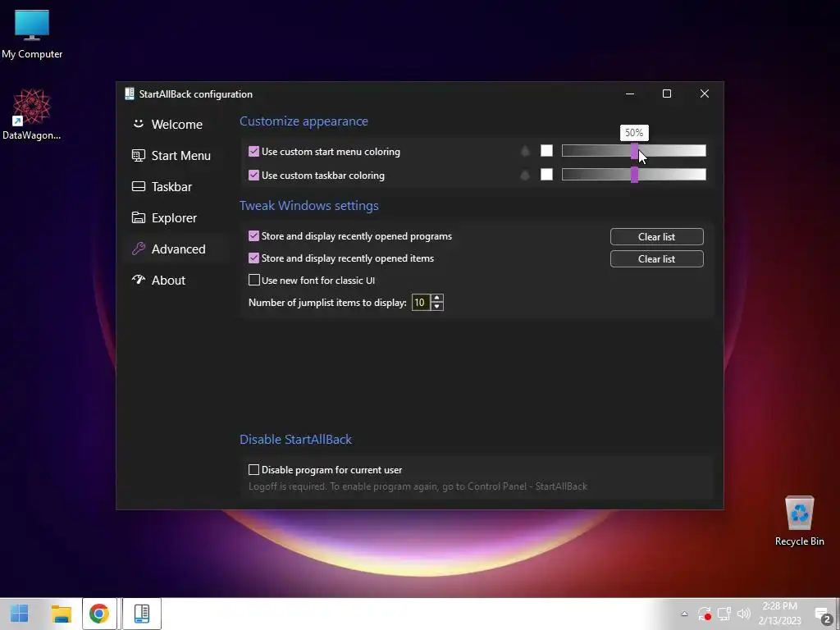Image resolution: width=840 pixels, height=630 pixels.
Task: Click the start menu opacity slider
Action: point(634,151)
